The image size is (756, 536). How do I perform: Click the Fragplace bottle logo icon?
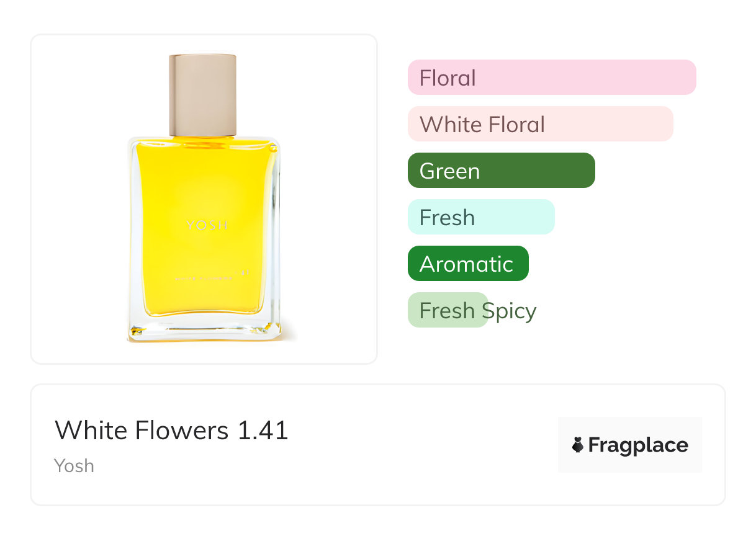click(578, 445)
